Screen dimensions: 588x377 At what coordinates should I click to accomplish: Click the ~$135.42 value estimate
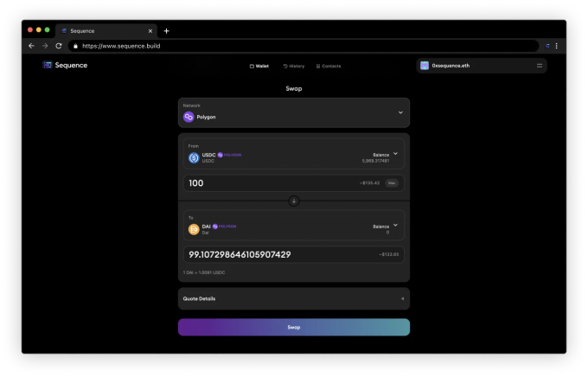point(370,183)
